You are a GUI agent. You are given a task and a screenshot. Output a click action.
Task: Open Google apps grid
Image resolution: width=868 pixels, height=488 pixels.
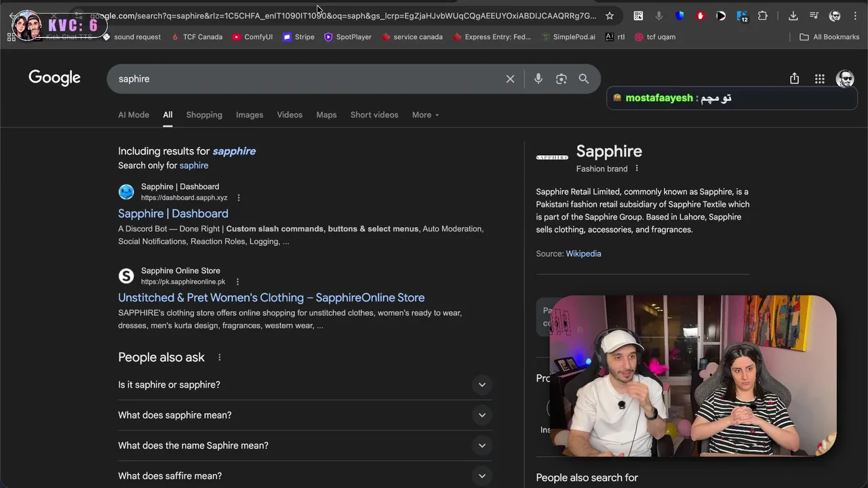click(820, 79)
